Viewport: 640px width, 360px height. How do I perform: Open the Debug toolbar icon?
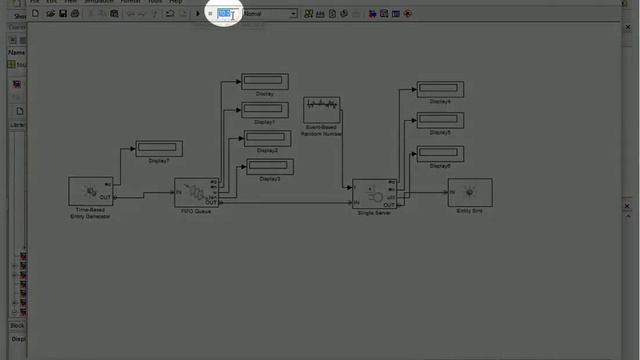[408, 14]
